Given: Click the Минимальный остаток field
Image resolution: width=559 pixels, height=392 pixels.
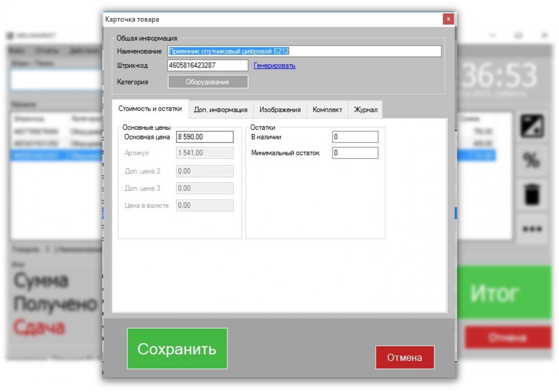Looking at the screenshot, I should 355,153.
